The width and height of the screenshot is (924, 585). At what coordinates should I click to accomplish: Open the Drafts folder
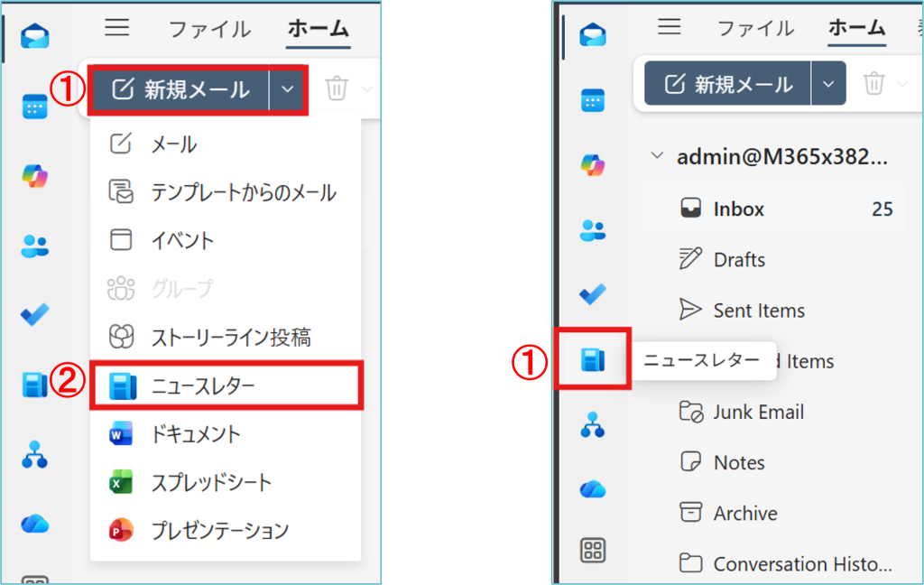pyautogui.click(x=738, y=260)
